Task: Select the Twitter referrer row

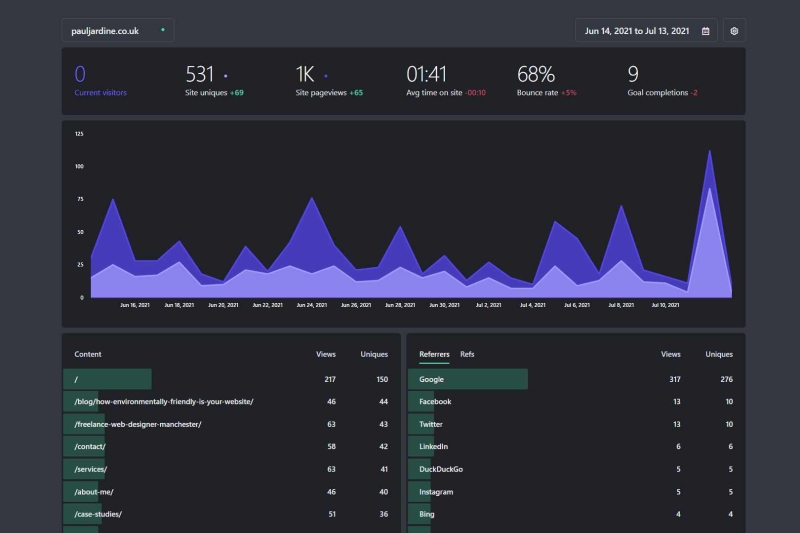Action: 576,424
